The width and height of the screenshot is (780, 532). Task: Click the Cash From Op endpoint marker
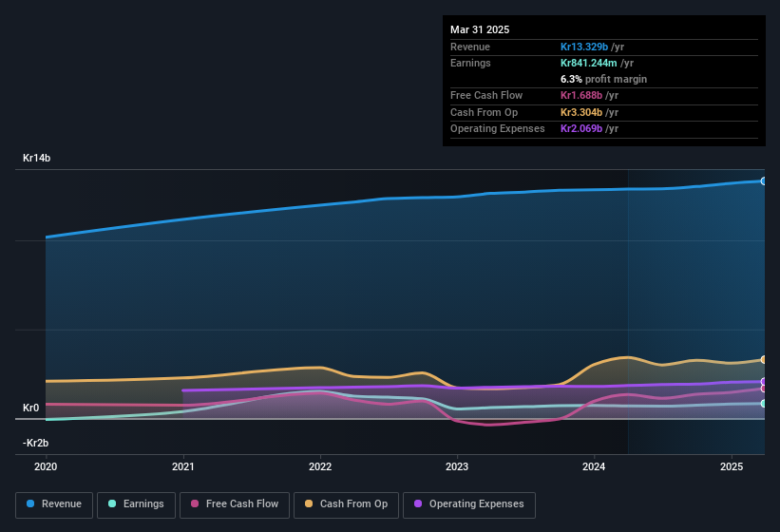(x=764, y=359)
